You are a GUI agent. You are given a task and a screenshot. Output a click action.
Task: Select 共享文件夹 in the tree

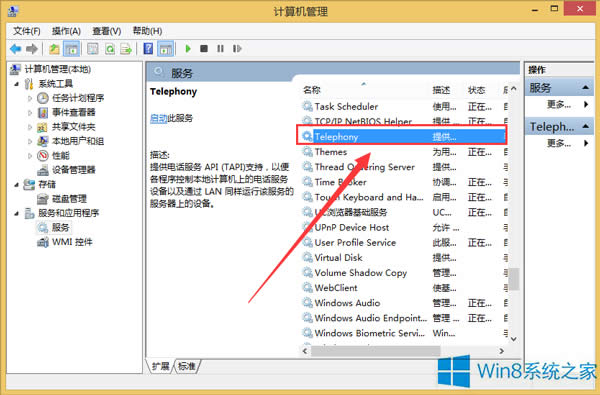(x=73, y=127)
